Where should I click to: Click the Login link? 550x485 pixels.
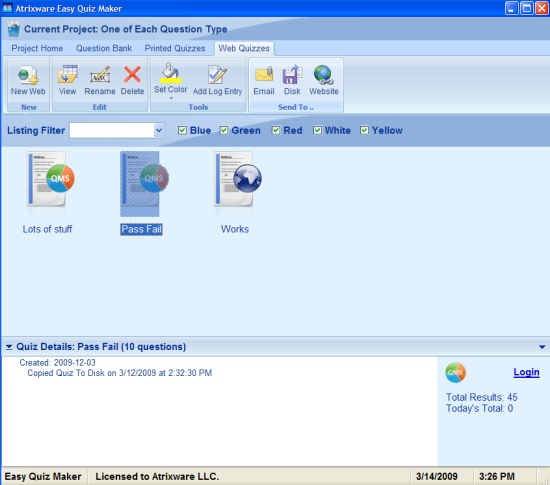[526, 372]
